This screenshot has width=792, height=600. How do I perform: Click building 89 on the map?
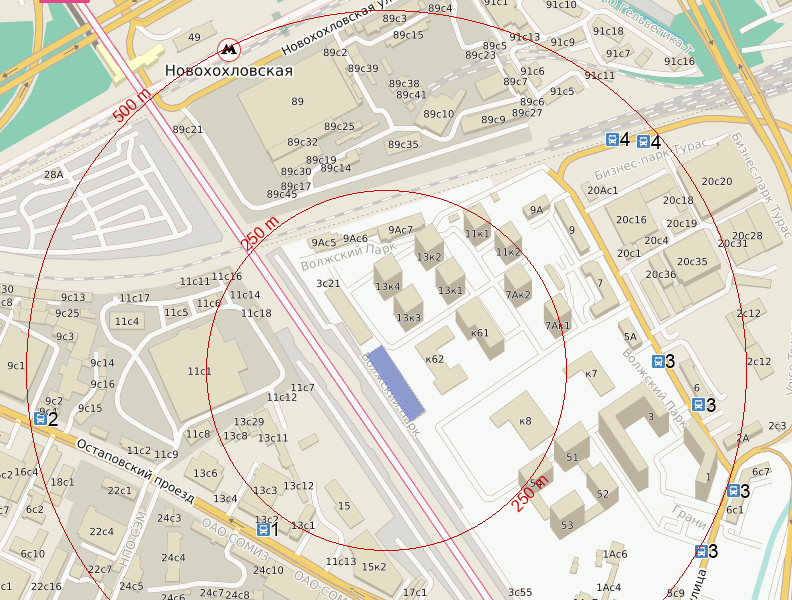pos(298,103)
